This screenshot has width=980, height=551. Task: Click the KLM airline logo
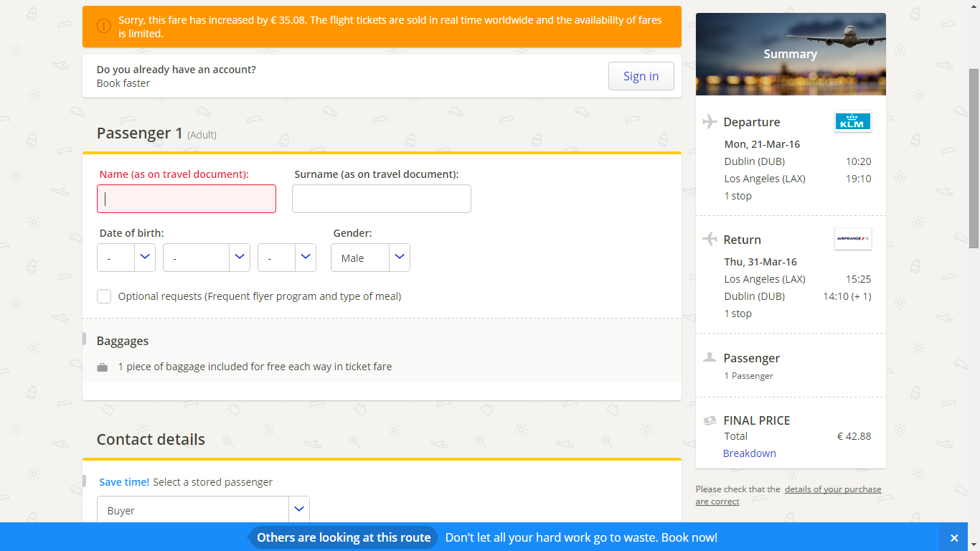point(853,121)
